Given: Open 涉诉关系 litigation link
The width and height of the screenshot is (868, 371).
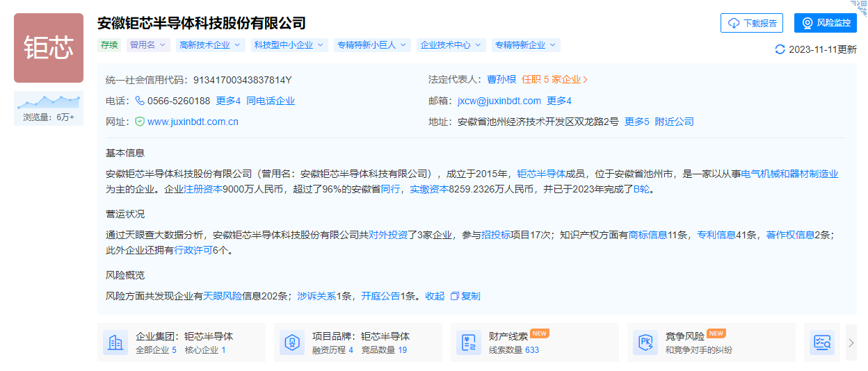Looking at the screenshot, I should [317, 296].
